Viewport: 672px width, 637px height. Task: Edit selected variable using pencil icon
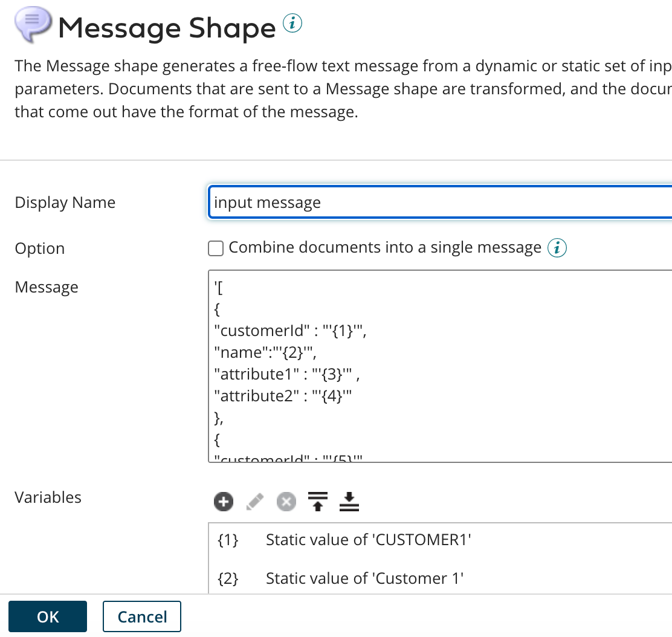pos(256,501)
